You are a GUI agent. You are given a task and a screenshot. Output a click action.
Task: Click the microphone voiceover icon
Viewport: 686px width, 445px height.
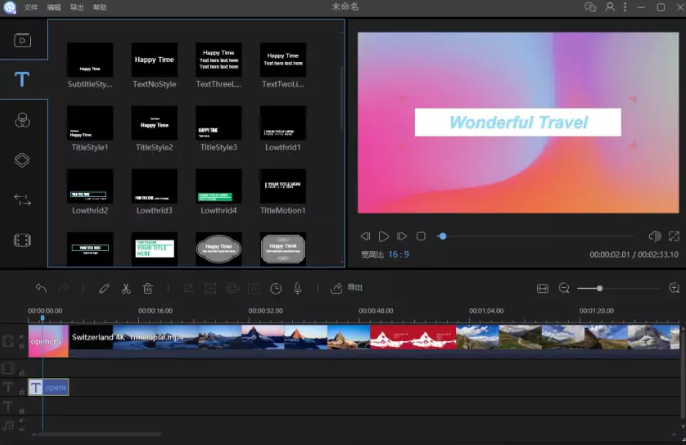point(297,288)
